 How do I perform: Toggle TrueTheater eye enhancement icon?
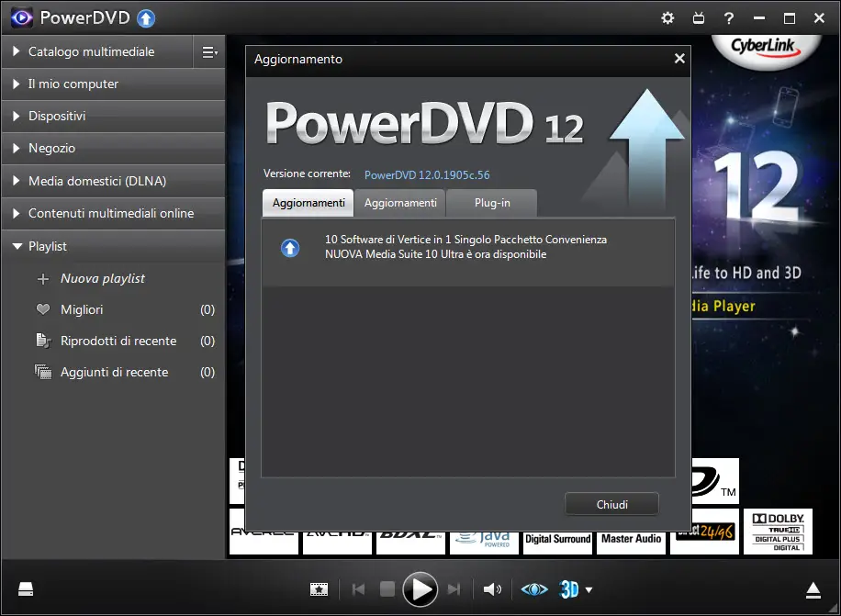click(x=534, y=589)
